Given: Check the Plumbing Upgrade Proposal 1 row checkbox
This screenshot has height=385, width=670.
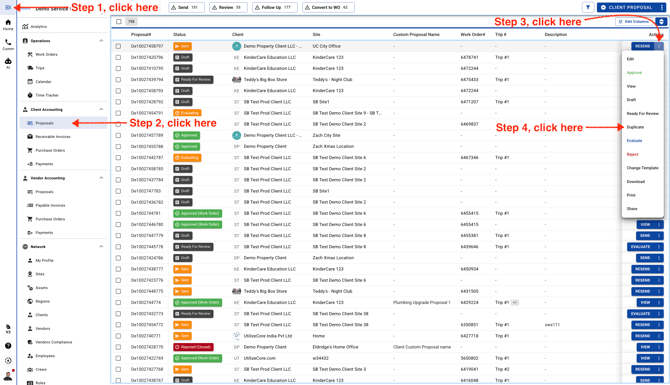Looking at the screenshot, I should (118, 303).
